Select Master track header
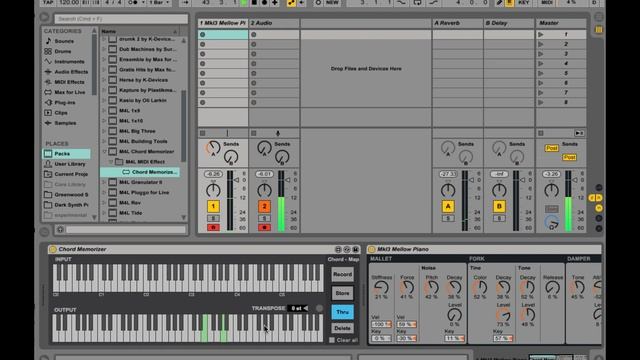640x360 pixels. click(x=561, y=23)
